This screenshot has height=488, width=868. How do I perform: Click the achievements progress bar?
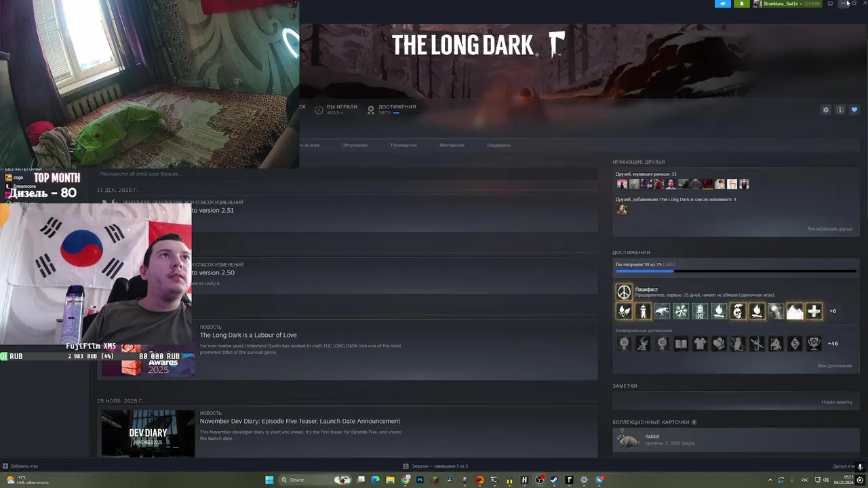coord(736,271)
